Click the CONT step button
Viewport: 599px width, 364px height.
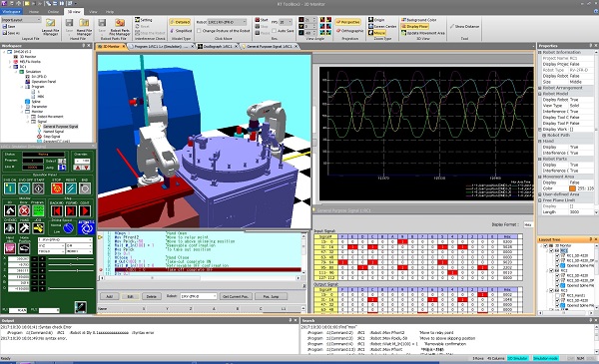(x=85, y=210)
